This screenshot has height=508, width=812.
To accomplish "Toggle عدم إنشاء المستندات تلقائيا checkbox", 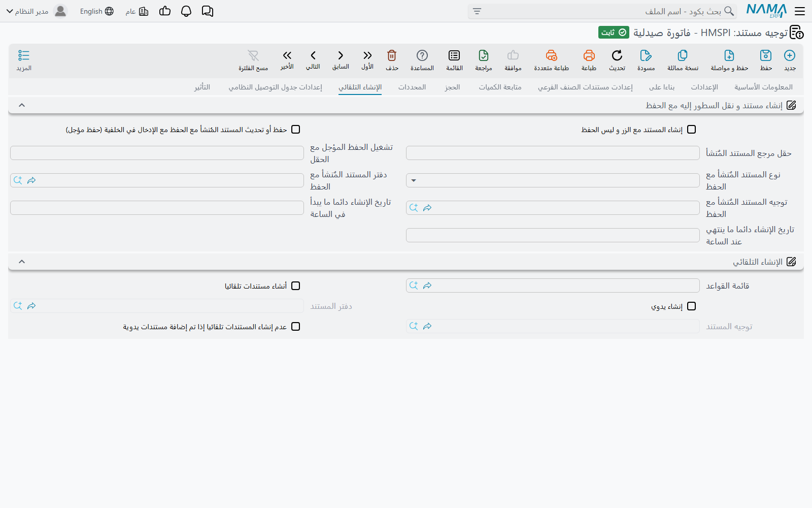I will [296, 327].
